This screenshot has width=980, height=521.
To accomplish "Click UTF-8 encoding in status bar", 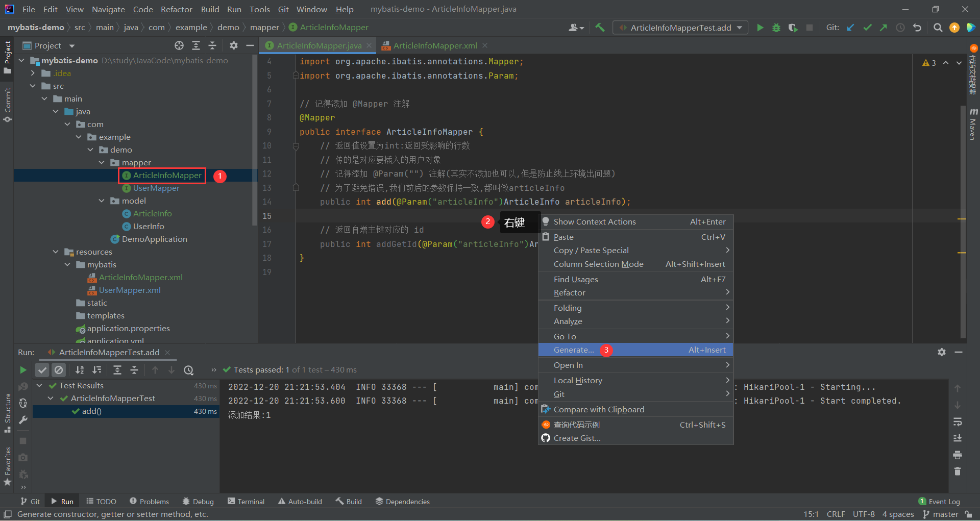I will click(864, 514).
